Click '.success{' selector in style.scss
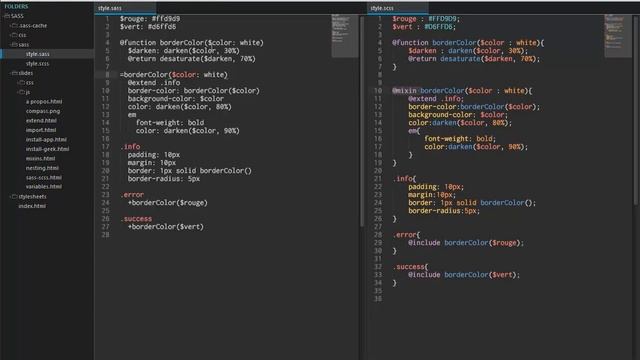The height and width of the screenshot is (360, 640). click(x=410, y=267)
